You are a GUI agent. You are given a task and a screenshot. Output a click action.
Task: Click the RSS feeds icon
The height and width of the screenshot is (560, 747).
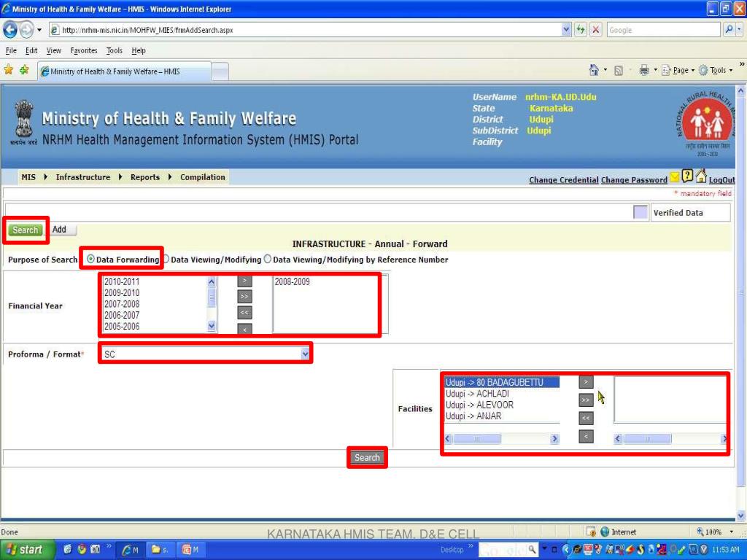point(619,71)
